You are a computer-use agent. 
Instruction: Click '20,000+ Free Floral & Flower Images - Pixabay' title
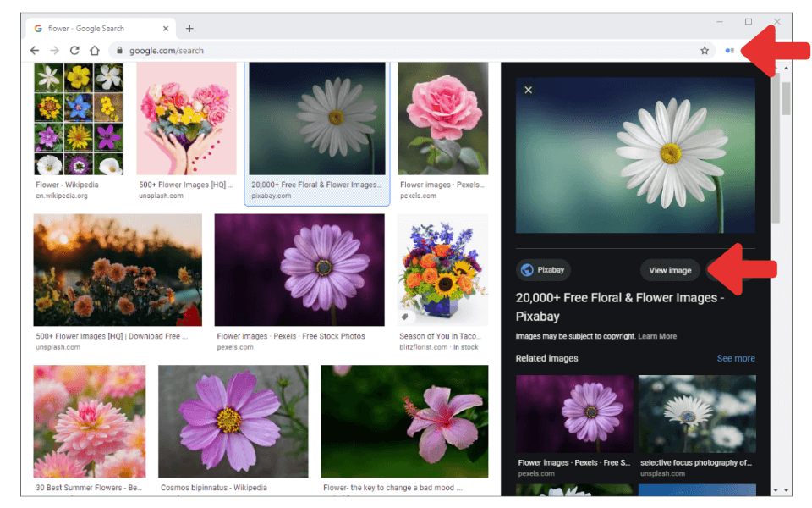pyautogui.click(x=620, y=306)
